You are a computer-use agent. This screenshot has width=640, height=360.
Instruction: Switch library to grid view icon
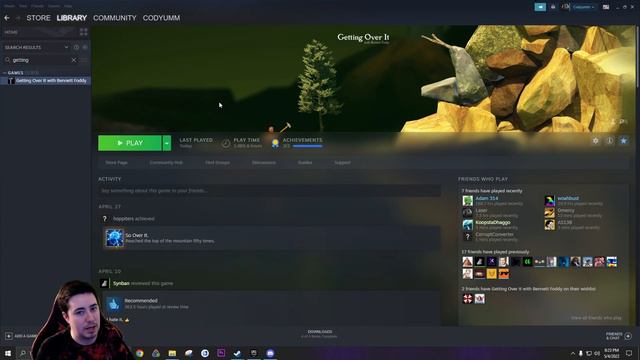point(84,32)
